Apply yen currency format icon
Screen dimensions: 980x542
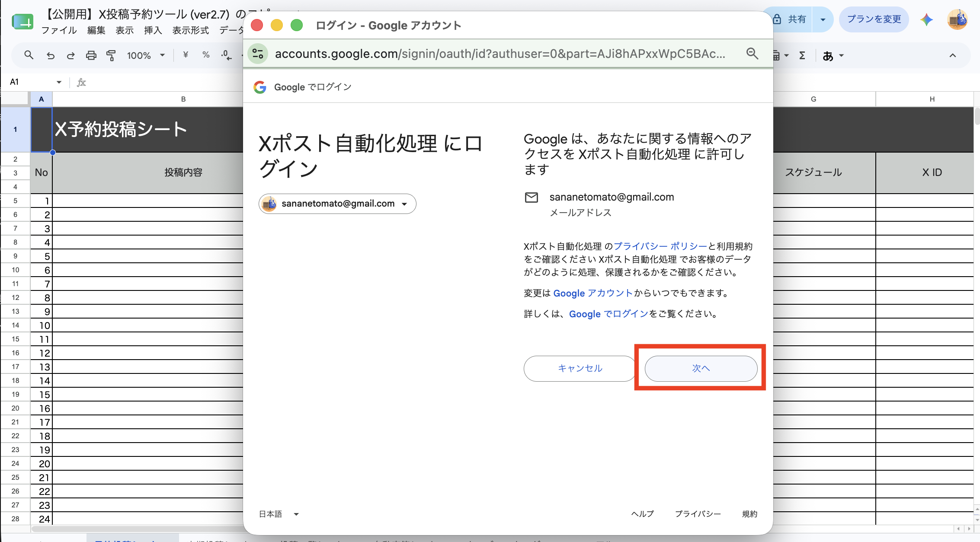(186, 55)
